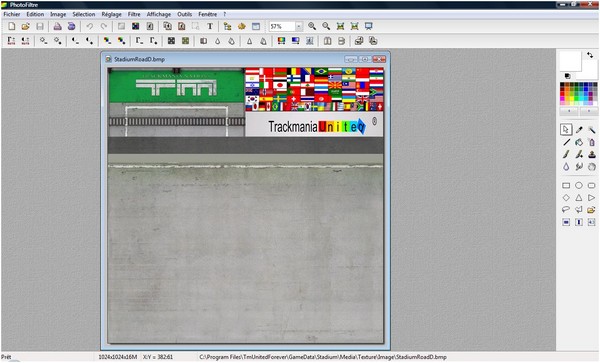Click the undo arrow button
The image size is (600, 363).
click(90, 26)
